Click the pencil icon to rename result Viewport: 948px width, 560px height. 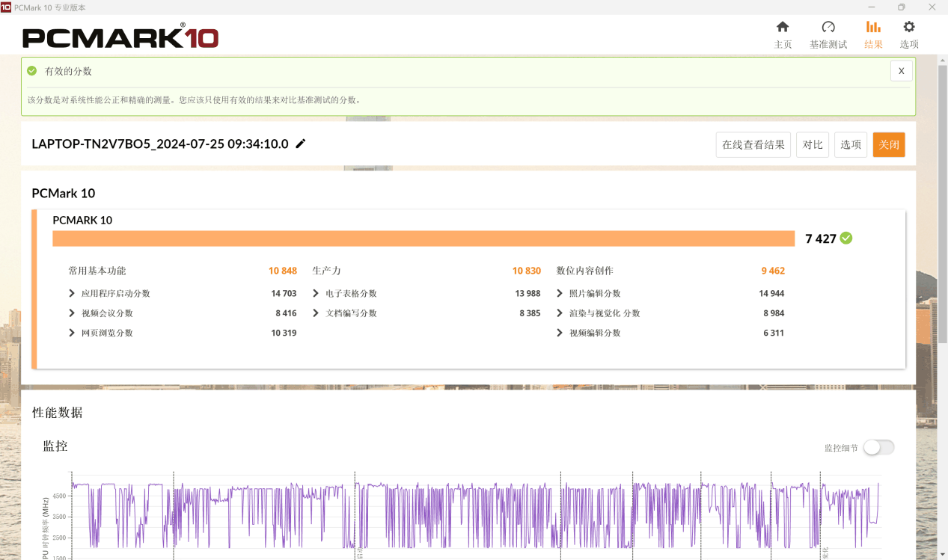tap(301, 144)
